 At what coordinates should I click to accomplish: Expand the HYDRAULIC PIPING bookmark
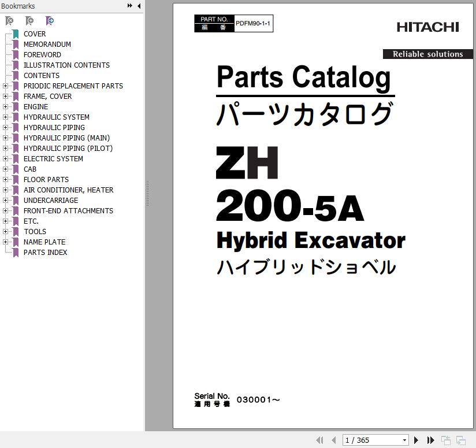pyautogui.click(x=5, y=128)
